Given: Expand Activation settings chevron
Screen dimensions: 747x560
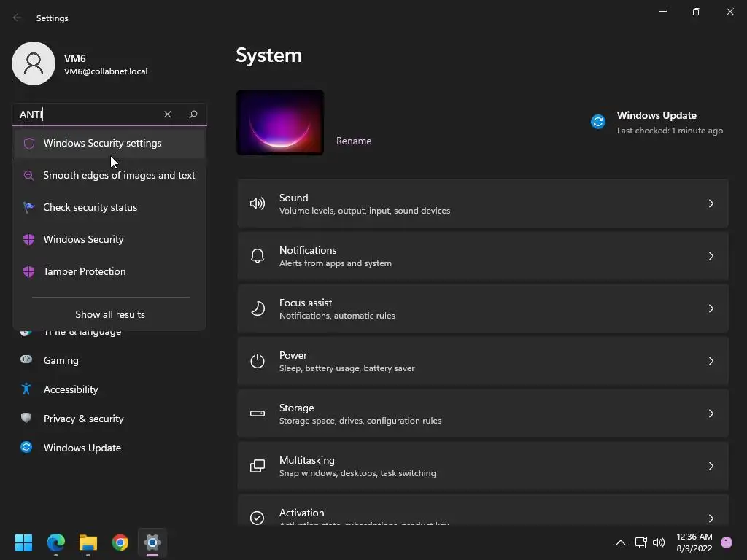Looking at the screenshot, I should 711,518.
